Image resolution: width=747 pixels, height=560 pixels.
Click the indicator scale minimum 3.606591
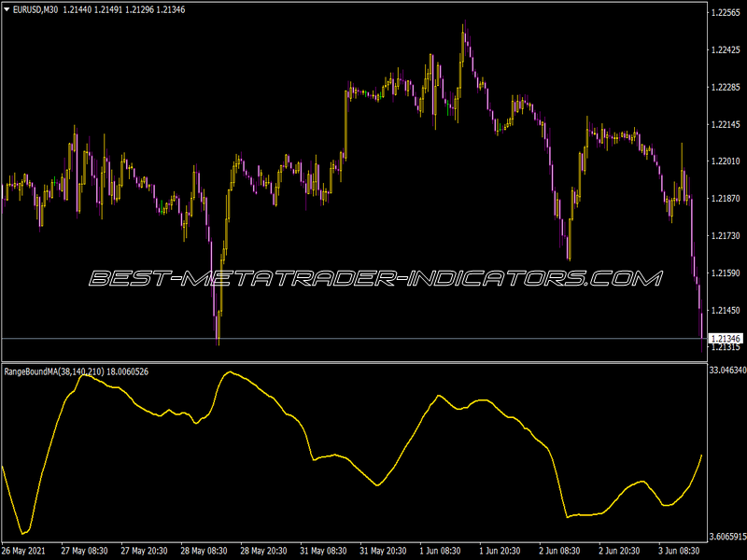pyautogui.click(x=728, y=537)
